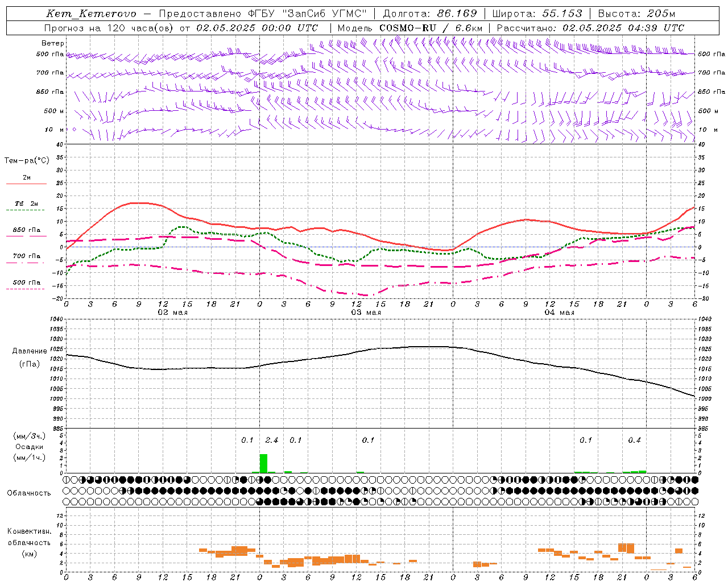
Task: Click the 0.4 precipitation amount value
Action: point(634,440)
